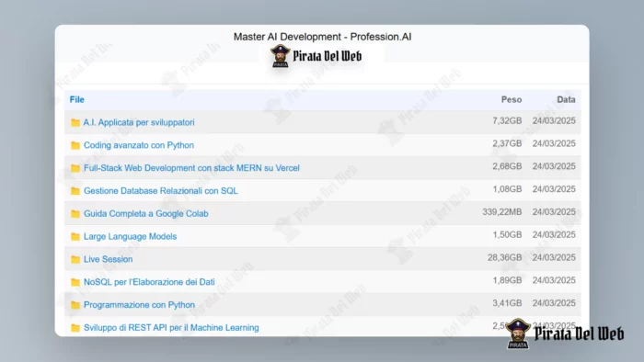Click folder icon beside Sviluppo di REST API
The width and height of the screenshot is (644, 362).
tap(75, 328)
